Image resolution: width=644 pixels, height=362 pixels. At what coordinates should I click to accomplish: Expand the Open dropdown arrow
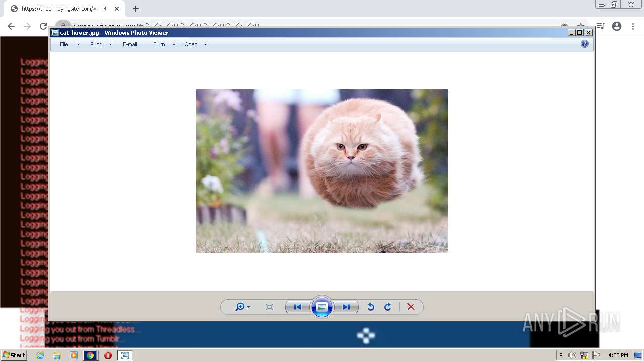[x=205, y=45]
